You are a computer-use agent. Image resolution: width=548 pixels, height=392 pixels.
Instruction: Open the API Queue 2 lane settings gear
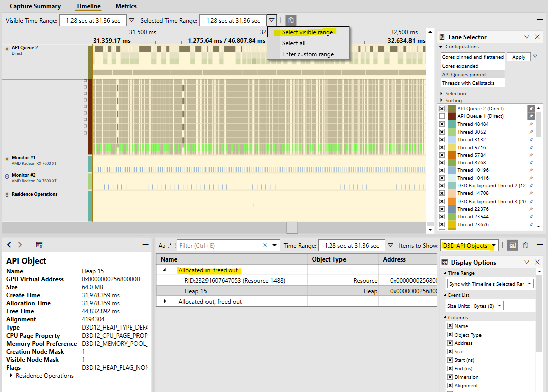click(7, 49)
